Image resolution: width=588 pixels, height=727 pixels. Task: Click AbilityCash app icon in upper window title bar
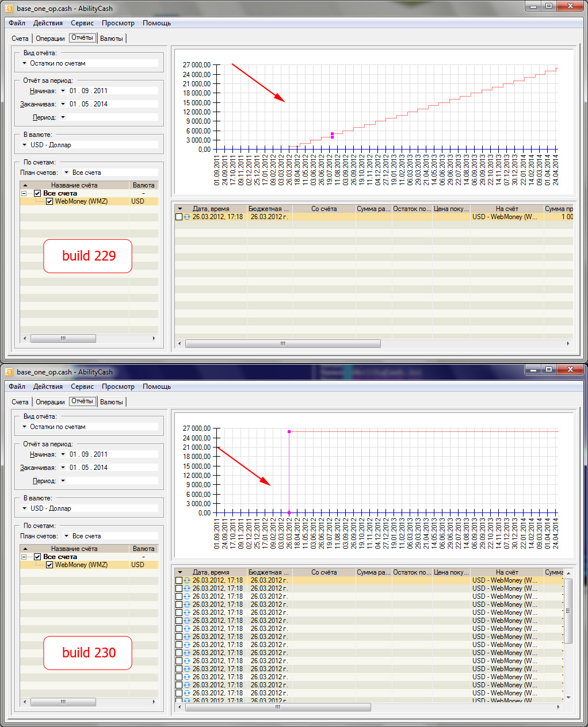point(9,9)
